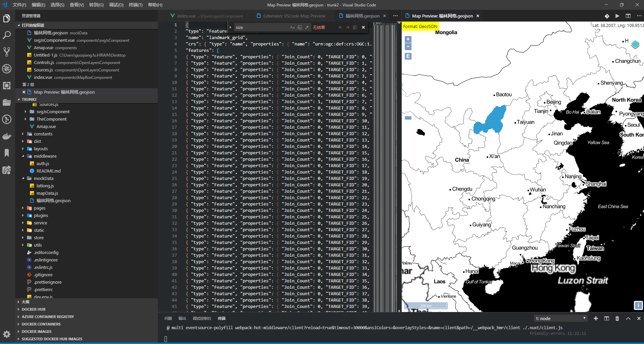This screenshot has width=644, height=344.
Task: Click the run play icon in preview toolbar
Action: click(x=617, y=16)
